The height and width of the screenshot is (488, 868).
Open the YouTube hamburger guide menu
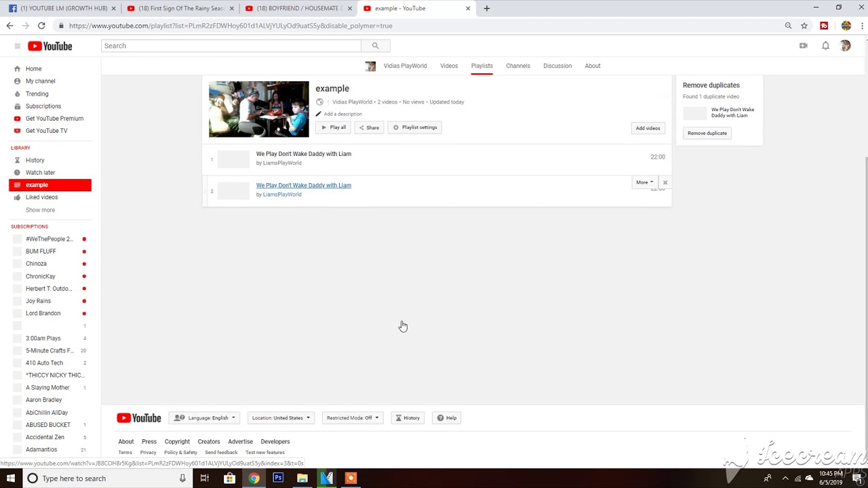(17, 46)
